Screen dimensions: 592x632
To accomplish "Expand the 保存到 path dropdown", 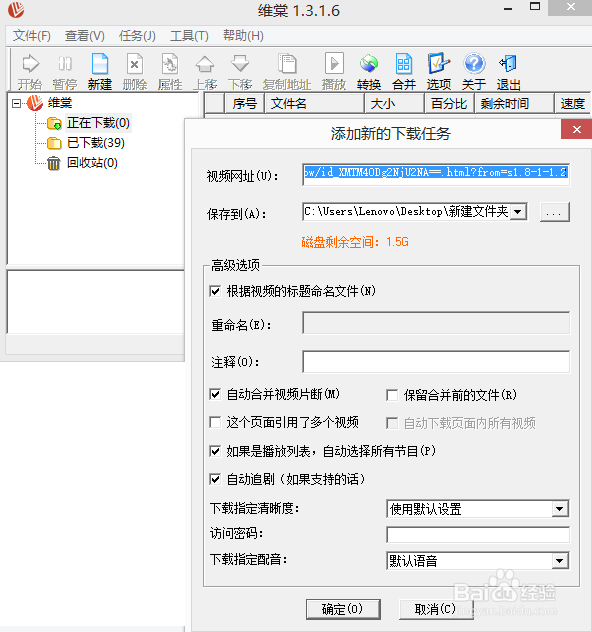I will [x=518, y=212].
